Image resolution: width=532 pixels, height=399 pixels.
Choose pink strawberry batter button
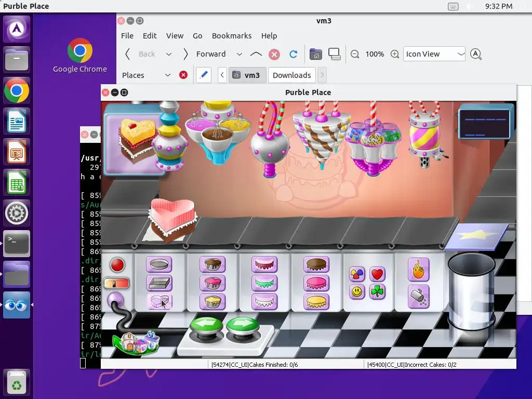[212, 283]
